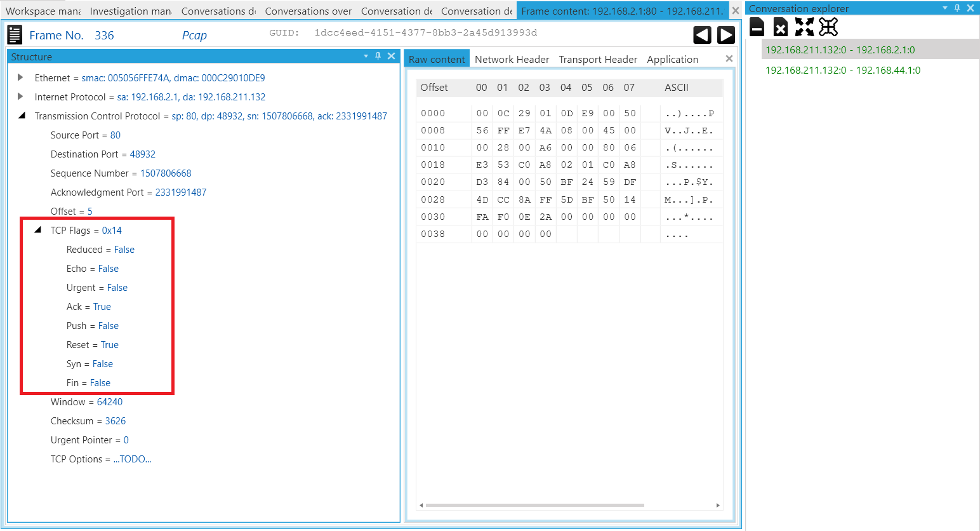980x531 pixels.
Task: Switch to the Transport Header tab
Action: point(598,59)
